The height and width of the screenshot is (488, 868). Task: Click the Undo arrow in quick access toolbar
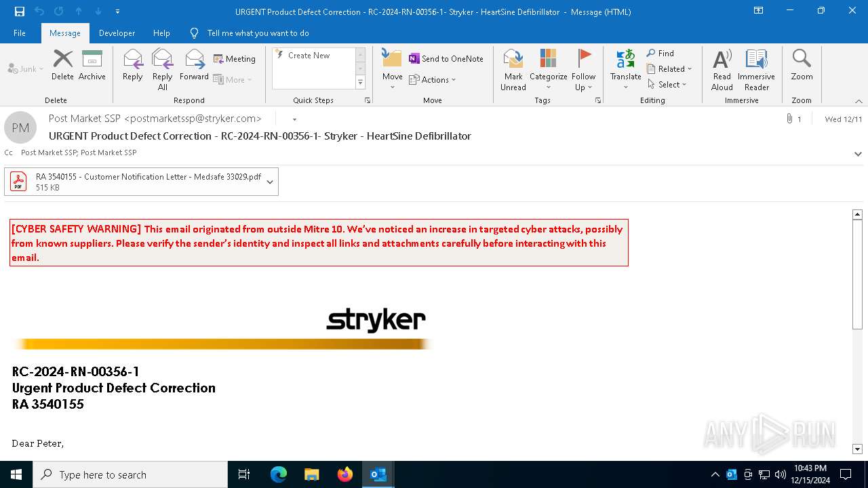[x=39, y=12]
